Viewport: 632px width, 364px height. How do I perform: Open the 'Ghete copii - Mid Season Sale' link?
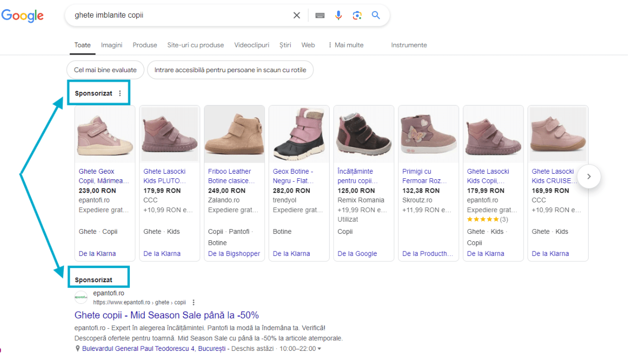tap(167, 315)
